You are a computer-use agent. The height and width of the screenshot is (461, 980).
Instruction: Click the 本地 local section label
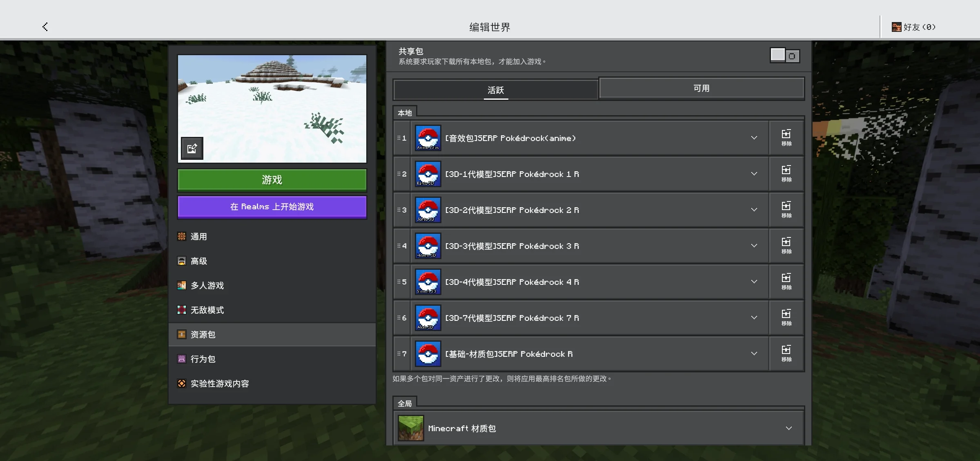click(x=405, y=113)
